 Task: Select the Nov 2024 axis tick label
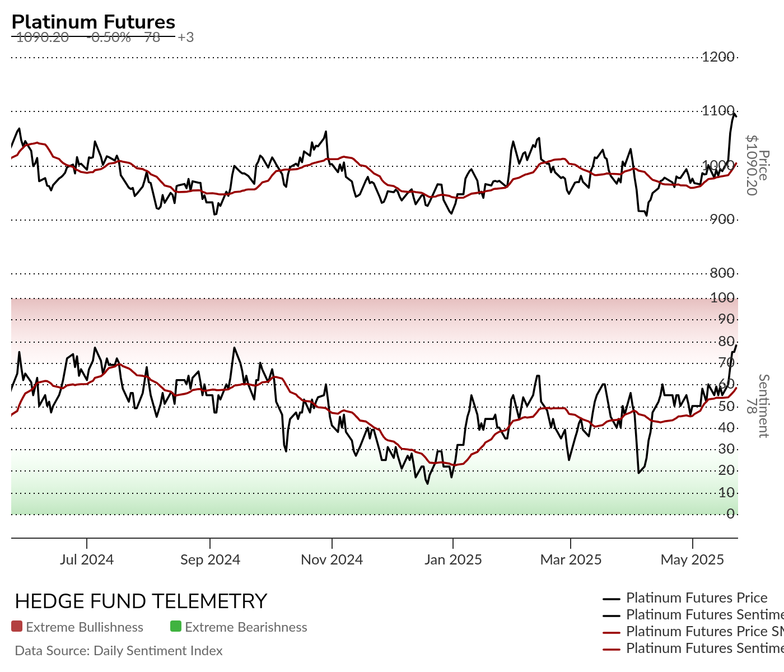click(x=332, y=559)
